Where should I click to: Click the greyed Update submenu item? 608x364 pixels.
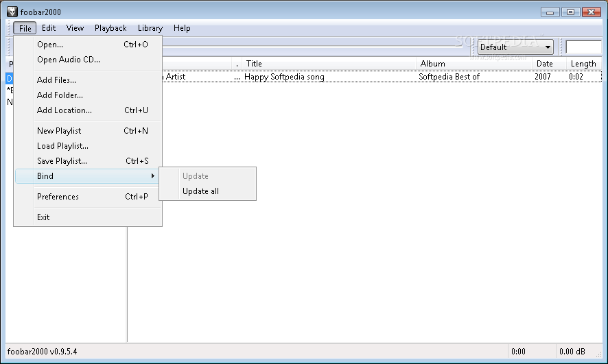tap(208, 176)
